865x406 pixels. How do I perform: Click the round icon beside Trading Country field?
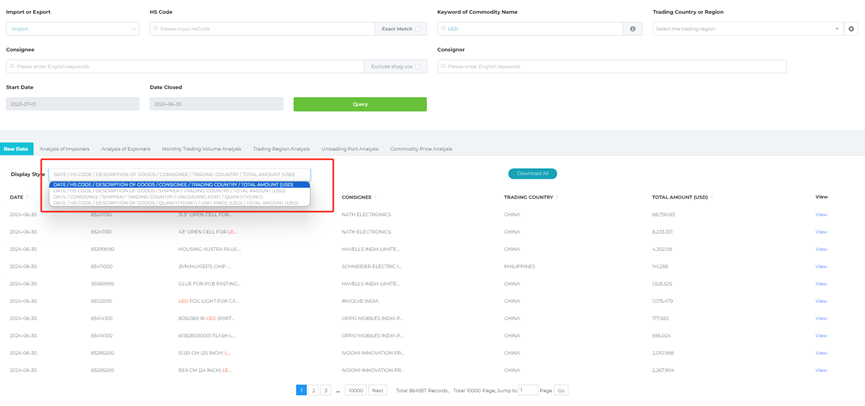point(851,29)
